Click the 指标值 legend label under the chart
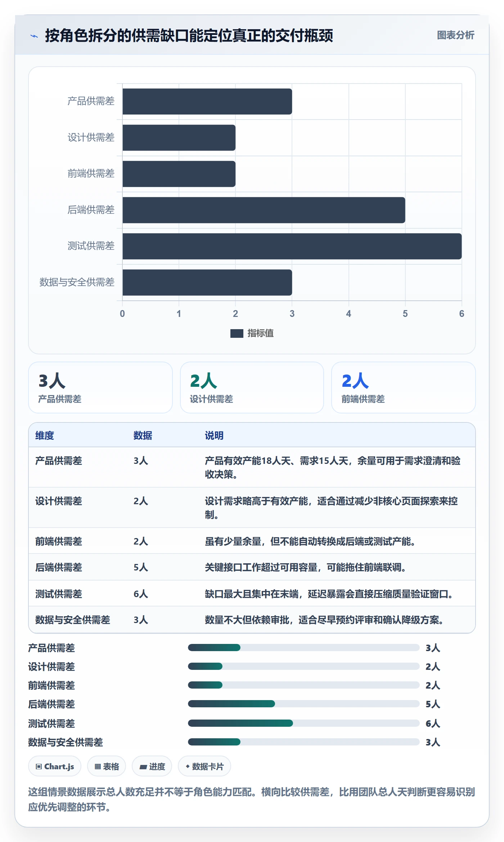Screen dimensions: 504x842 pyautogui.click(x=261, y=333)
